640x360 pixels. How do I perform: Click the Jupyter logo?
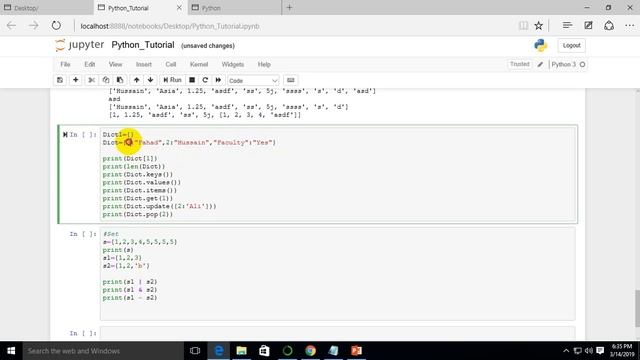80,45
